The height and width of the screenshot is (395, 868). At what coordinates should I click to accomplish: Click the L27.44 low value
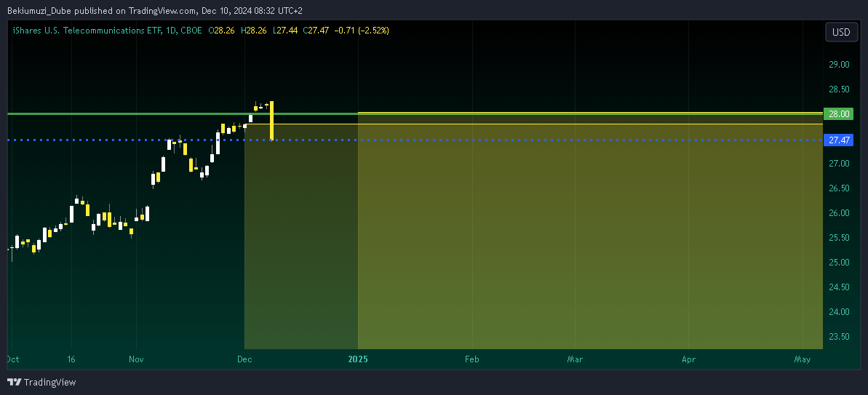click(285, 31)
